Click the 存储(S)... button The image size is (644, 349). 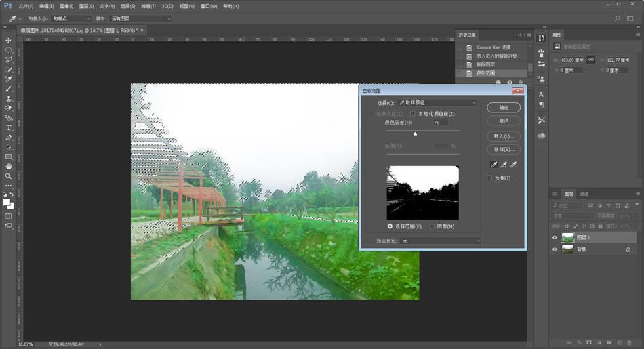point(504,149)
